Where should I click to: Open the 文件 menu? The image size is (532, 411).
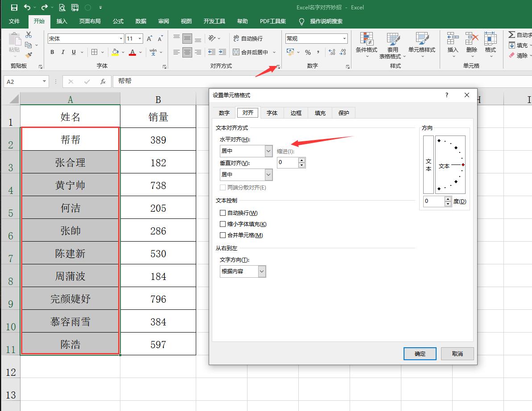(14, 21)
